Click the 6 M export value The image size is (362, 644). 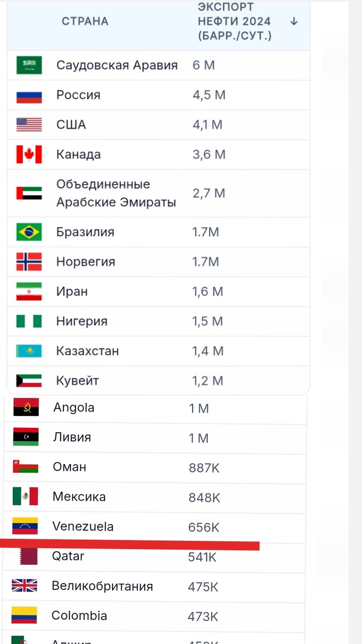[x=204, y=65]
